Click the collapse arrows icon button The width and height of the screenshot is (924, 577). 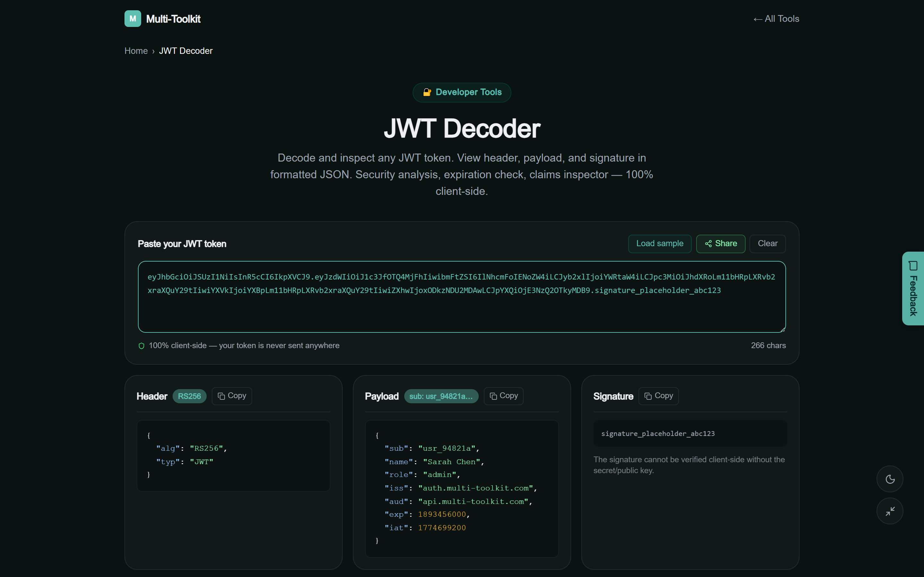[x=890, y=511]
